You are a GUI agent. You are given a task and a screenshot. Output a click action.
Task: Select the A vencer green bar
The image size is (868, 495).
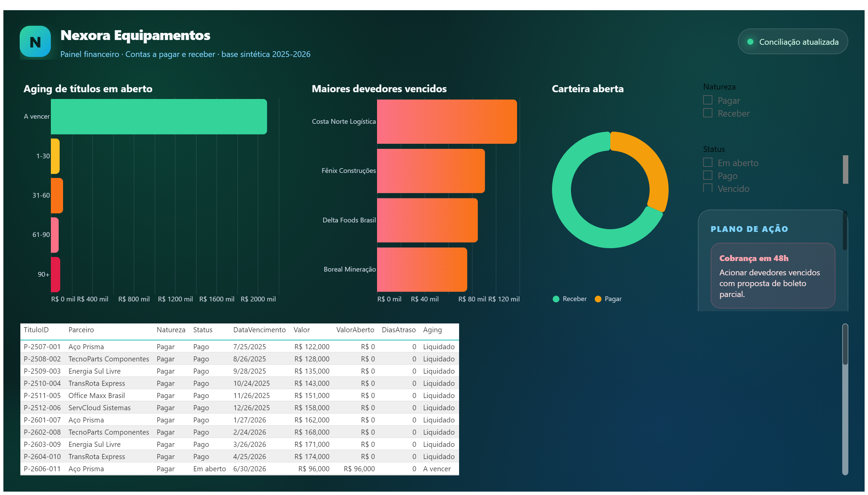[x=159, y=117]
